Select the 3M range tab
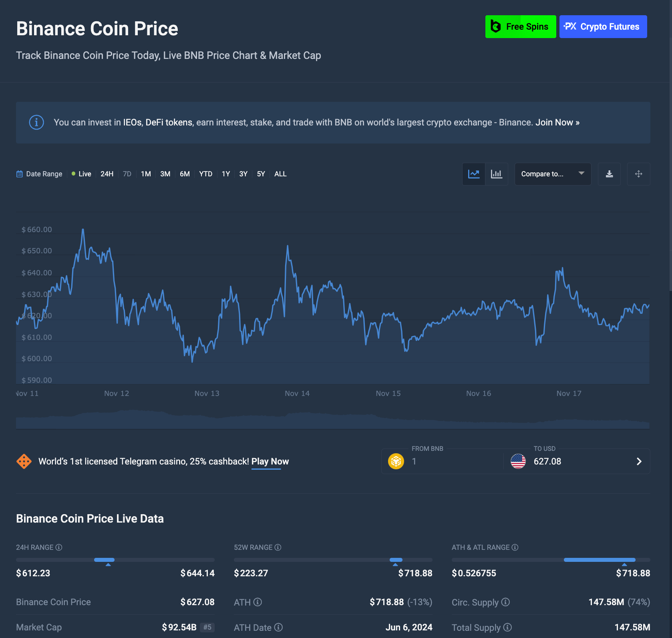672x638 pixels. pos(165,174)
